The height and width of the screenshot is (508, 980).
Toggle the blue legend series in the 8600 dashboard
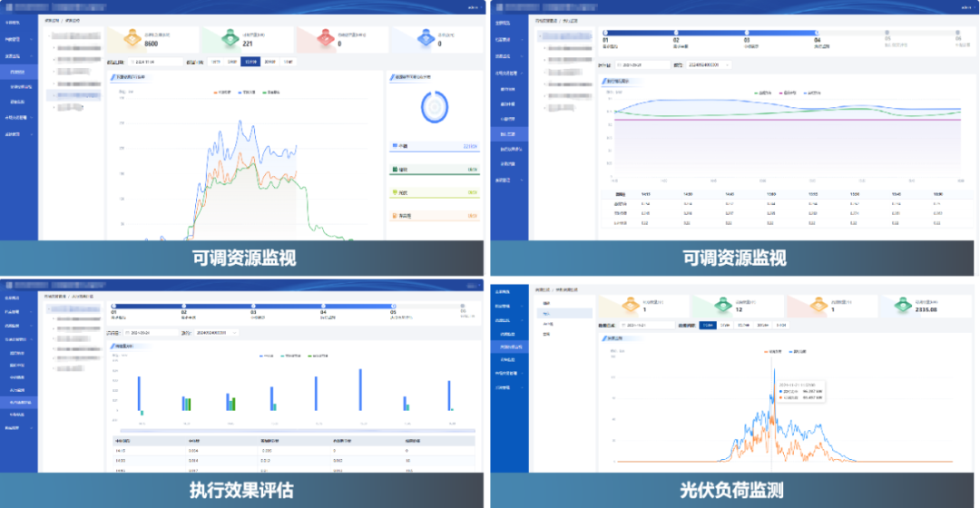(x=247, y=93)
